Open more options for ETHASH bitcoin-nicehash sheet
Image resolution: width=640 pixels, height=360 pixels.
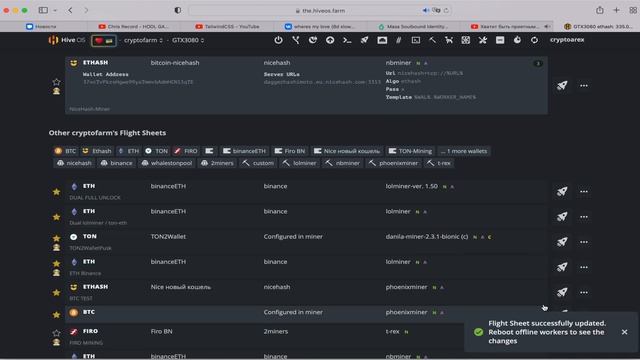point(584,85)
